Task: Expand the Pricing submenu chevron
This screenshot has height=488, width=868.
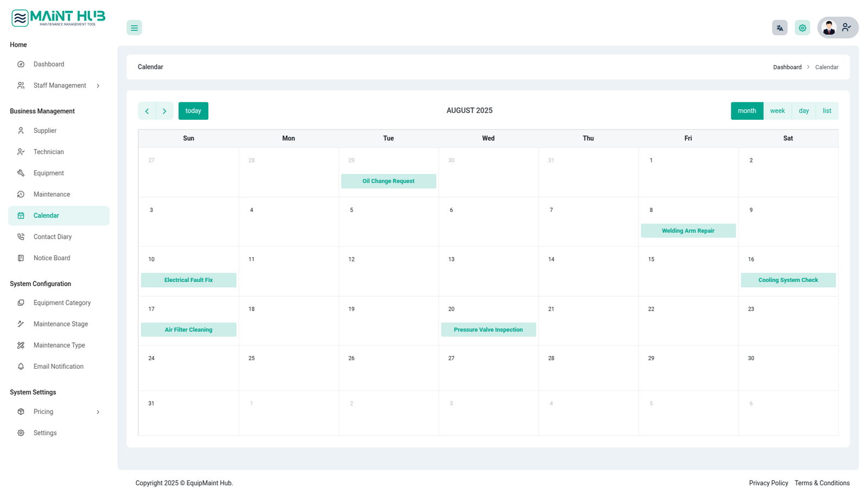Action: click(98, 412)
